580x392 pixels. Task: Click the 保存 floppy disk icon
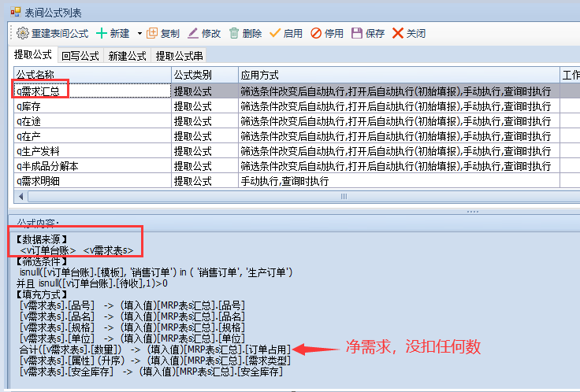(x=356, y=33)
